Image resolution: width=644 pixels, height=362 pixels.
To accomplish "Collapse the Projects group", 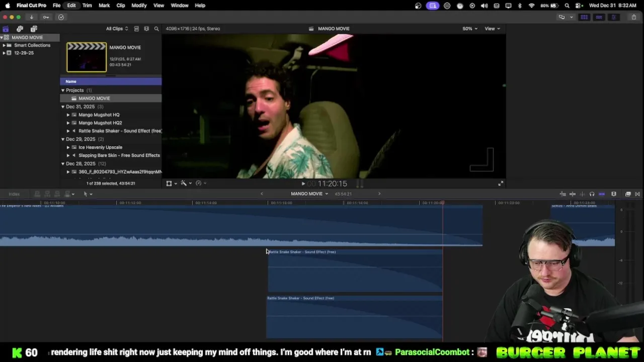I will [x=63, y=90].
